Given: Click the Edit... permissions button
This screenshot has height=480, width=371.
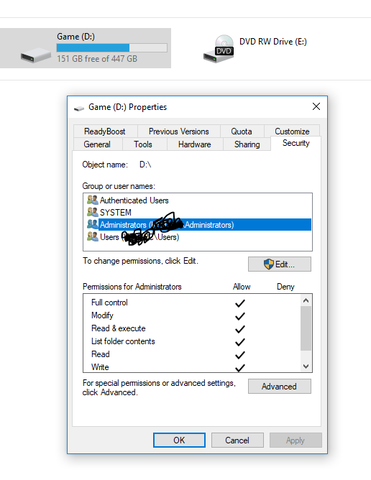Looking at the screenshot, I should 279,264.
